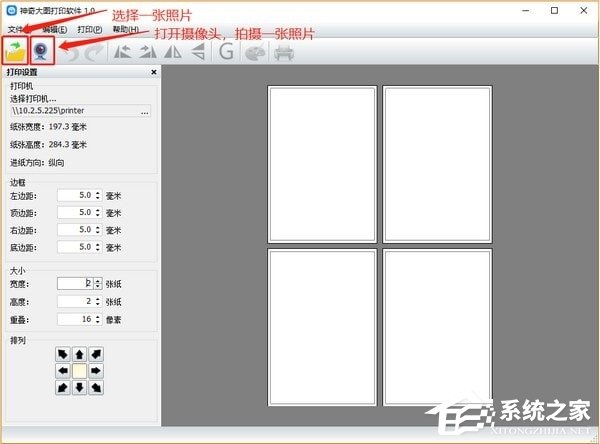Align image to right arrow
This screenshot has width=600, height=444.
click(96, 371)
